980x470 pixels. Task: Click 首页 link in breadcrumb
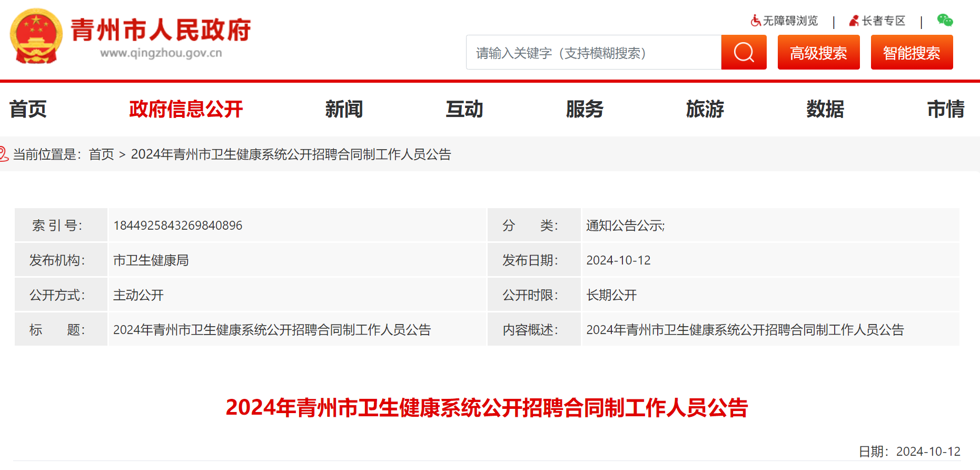pyautogui.click(x=101, y=154)
